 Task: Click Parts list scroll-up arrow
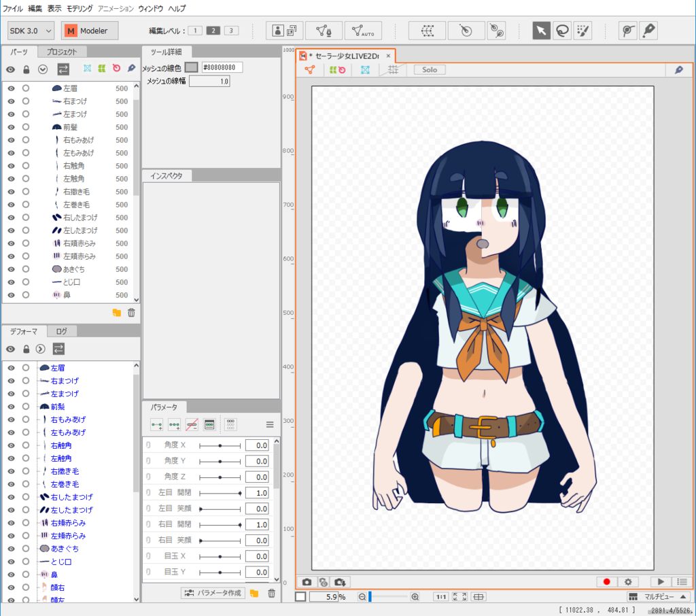(x=136, y=86)
